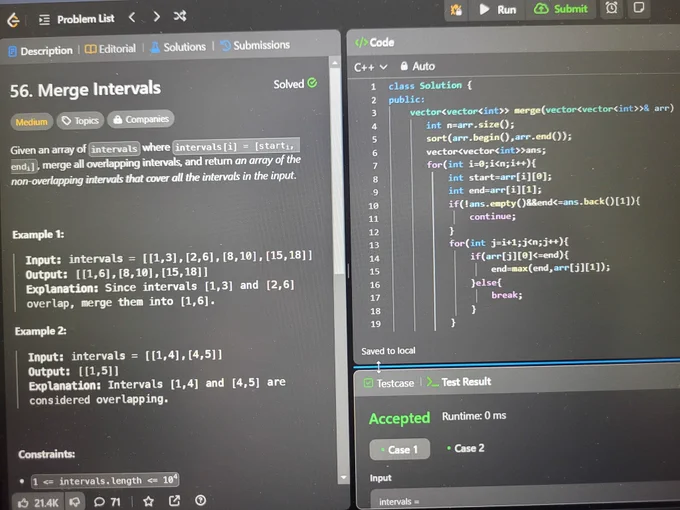
Task: Select Case 2 result
Action: coord(466,448)
